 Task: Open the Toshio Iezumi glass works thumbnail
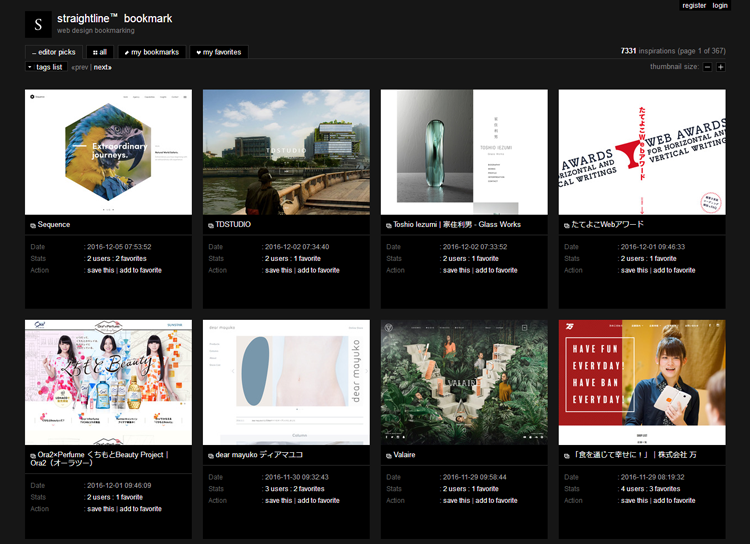click(x=464, y=152)
